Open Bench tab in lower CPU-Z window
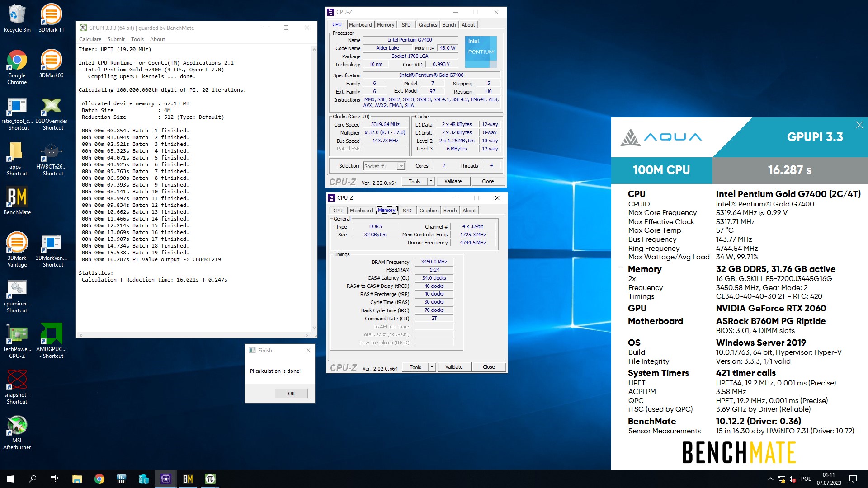This screenshot has height=488, width=868. tap(450, 211)
